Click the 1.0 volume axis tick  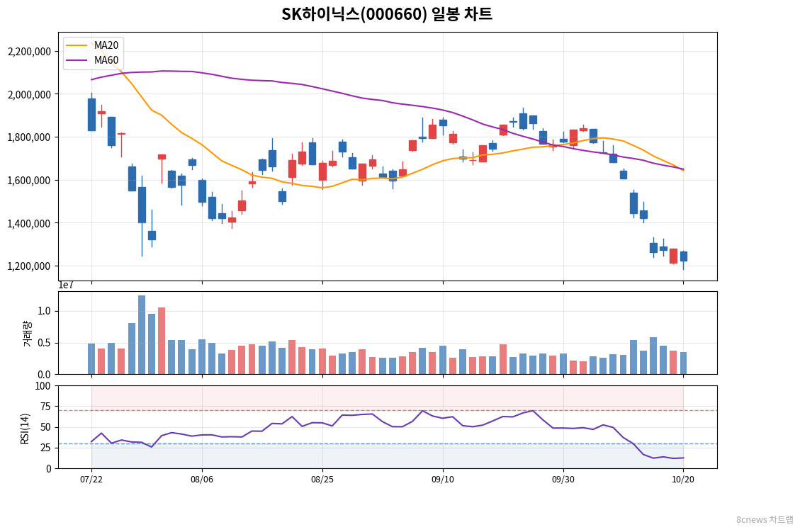[45, 311]
